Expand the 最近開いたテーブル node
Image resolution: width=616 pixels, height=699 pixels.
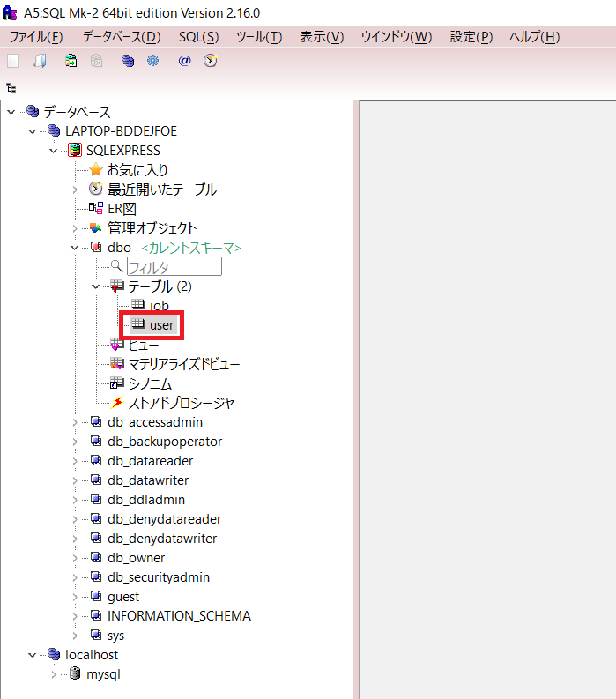[x=75, y=190]
